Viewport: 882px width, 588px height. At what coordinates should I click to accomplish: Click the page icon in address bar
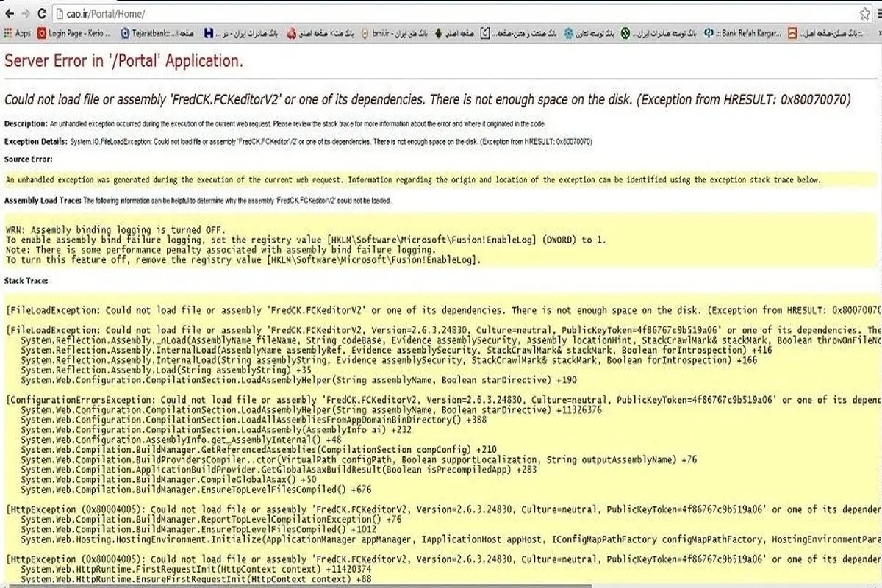tap(60, 14)
